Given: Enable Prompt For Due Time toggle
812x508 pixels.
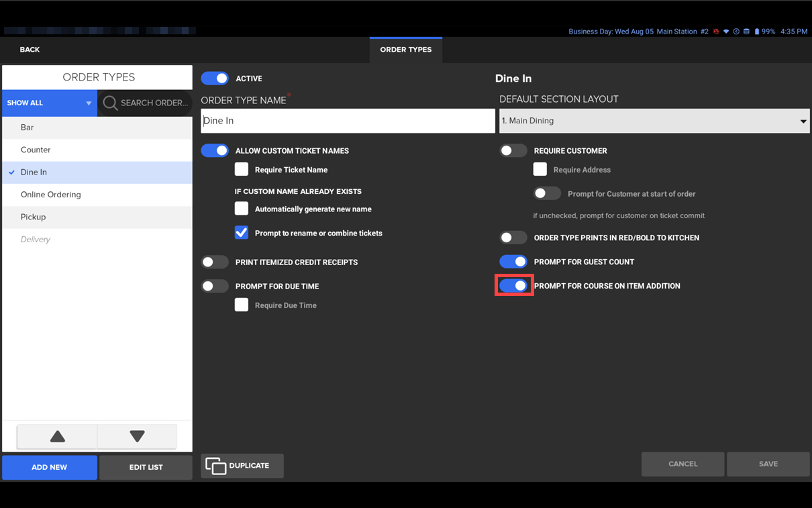Looking at the screenshot, I should pos(215,286).
